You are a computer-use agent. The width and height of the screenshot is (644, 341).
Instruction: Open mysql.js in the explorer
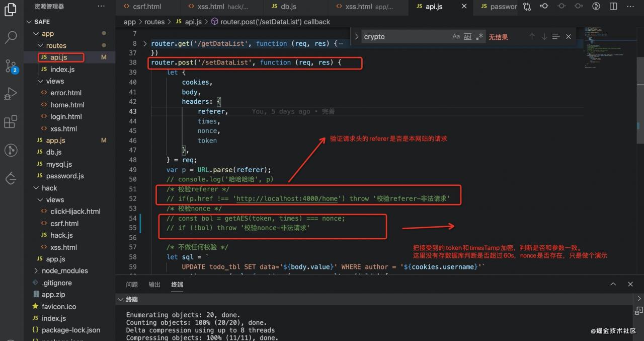point(59,164)
